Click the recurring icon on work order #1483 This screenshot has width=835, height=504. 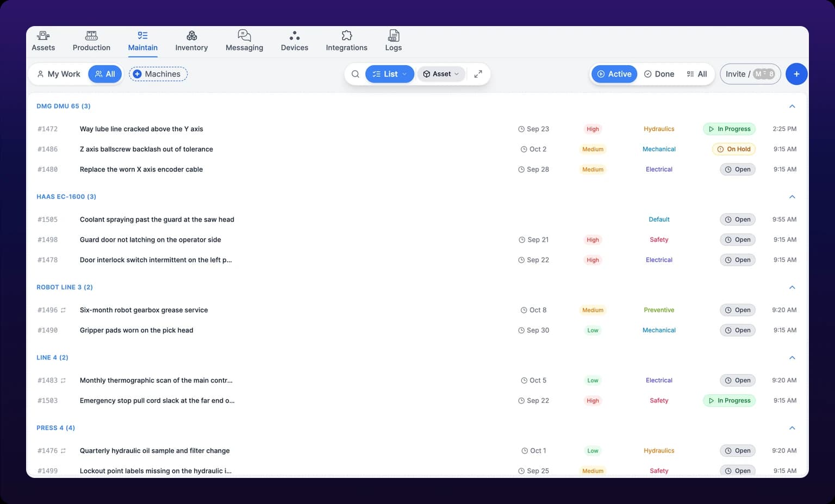63,381
